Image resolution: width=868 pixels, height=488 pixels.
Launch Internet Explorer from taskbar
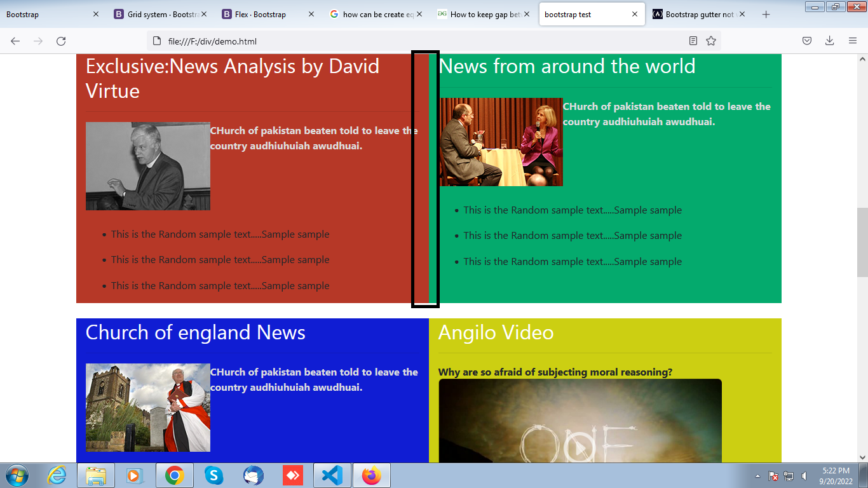coord(57,475)
